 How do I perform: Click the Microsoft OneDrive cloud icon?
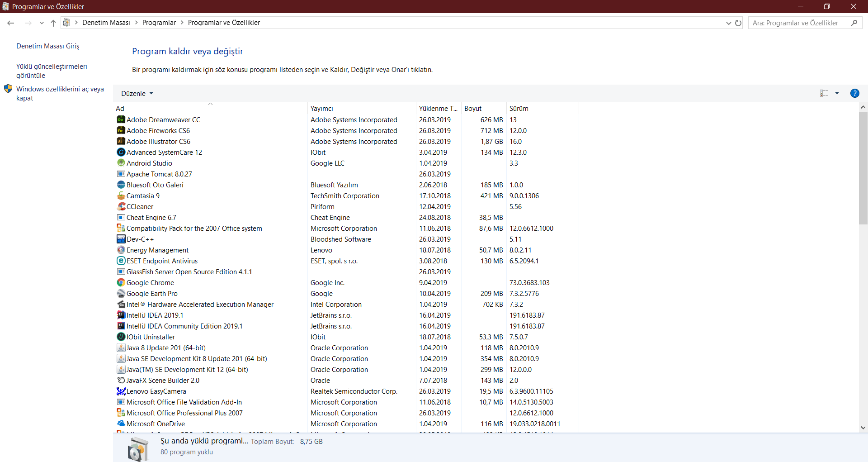121,424
